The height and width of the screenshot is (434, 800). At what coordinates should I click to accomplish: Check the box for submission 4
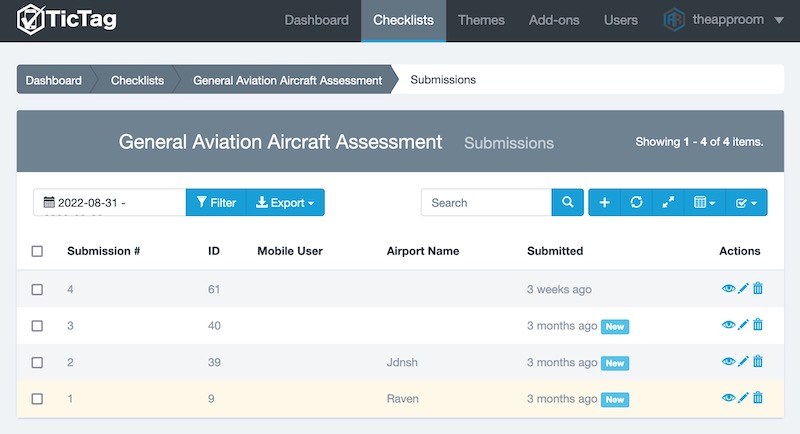tap(37, 289)
